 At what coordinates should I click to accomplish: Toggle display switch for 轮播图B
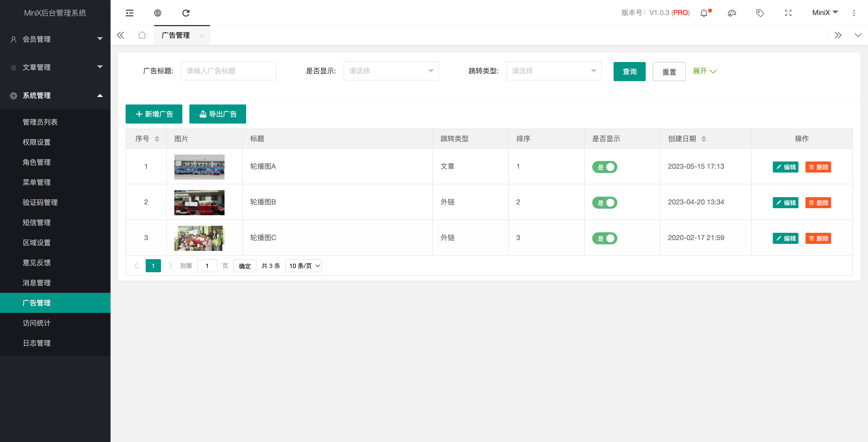(x=605, y=202)
